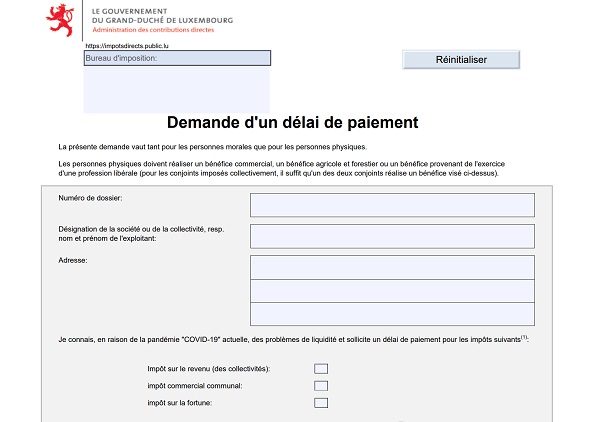Viewport: 600px width, 422px height.
Task: Click the https://impotsdirects.public.lu text
Action: pyautogui.click(x=127, y=46)
